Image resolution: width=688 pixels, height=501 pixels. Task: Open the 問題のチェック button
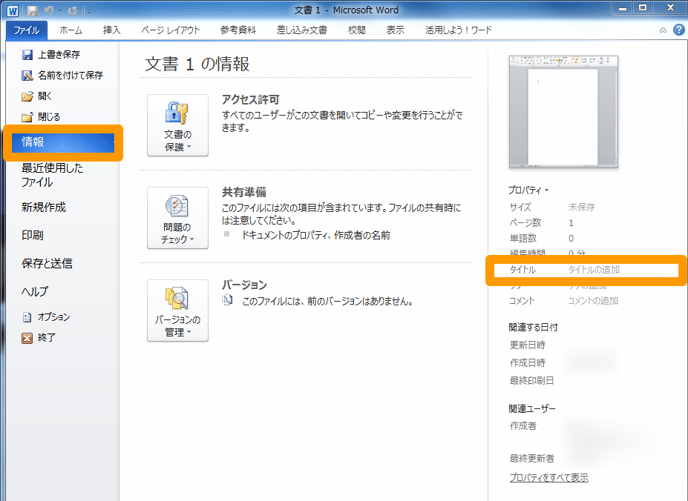pos(178,218)
